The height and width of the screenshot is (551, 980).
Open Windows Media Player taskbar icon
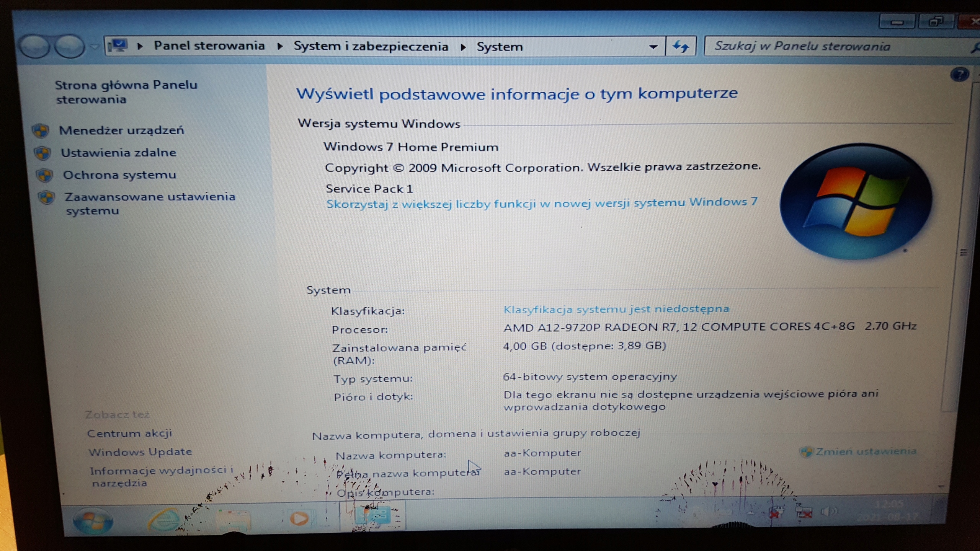tap(299, 519)
